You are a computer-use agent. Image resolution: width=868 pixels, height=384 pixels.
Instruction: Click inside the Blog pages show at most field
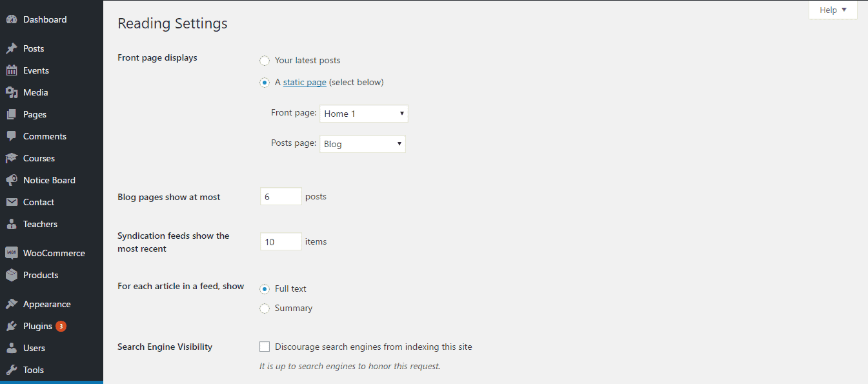tap(280, 196)
